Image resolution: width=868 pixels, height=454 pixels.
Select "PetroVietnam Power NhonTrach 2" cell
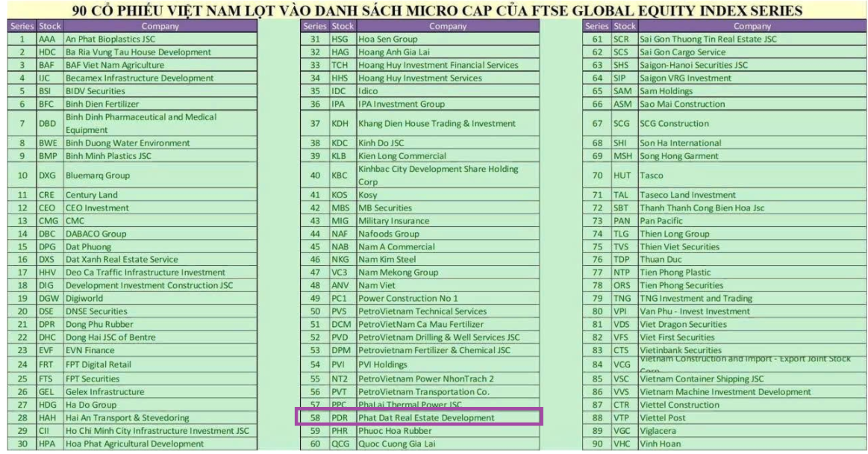[447, 379]
